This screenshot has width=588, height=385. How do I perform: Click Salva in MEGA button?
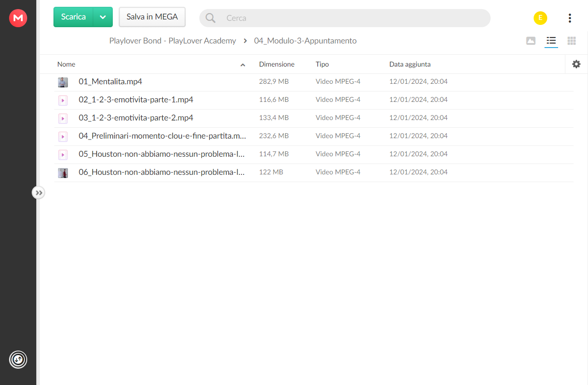(152, 17)
